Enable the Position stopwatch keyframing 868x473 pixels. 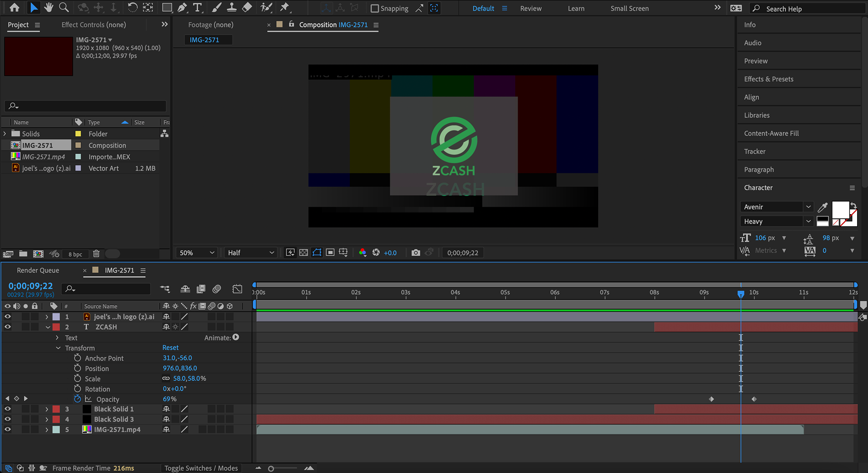pyautogui.click(x=77, y=368)
